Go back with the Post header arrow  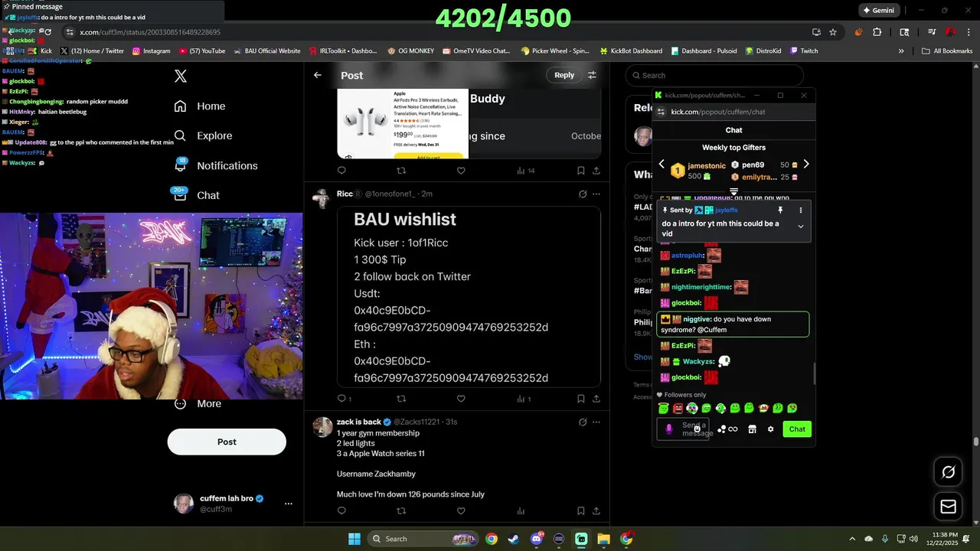point(318,75)
